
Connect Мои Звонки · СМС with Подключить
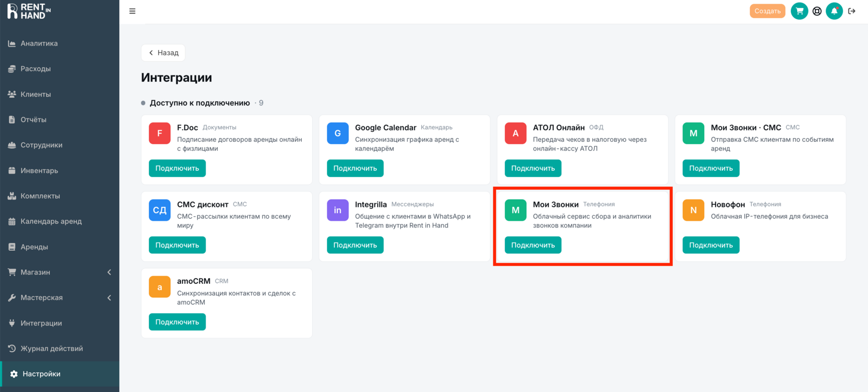(711, 168)
